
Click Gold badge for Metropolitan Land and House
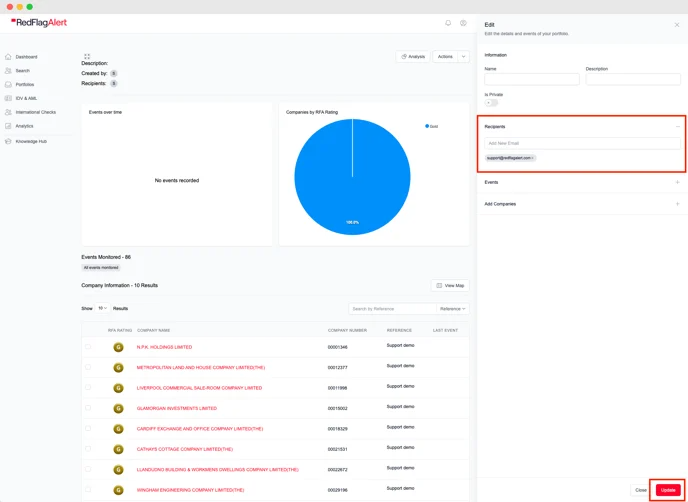(118, 368)
